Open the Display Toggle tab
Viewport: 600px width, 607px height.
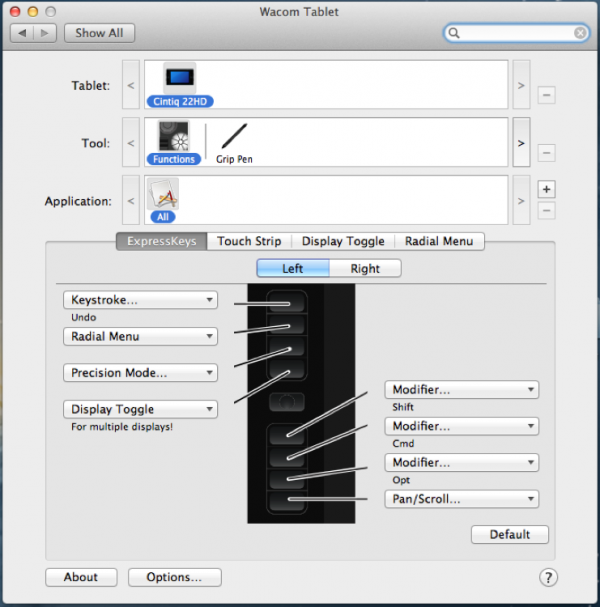coord(343,241)
